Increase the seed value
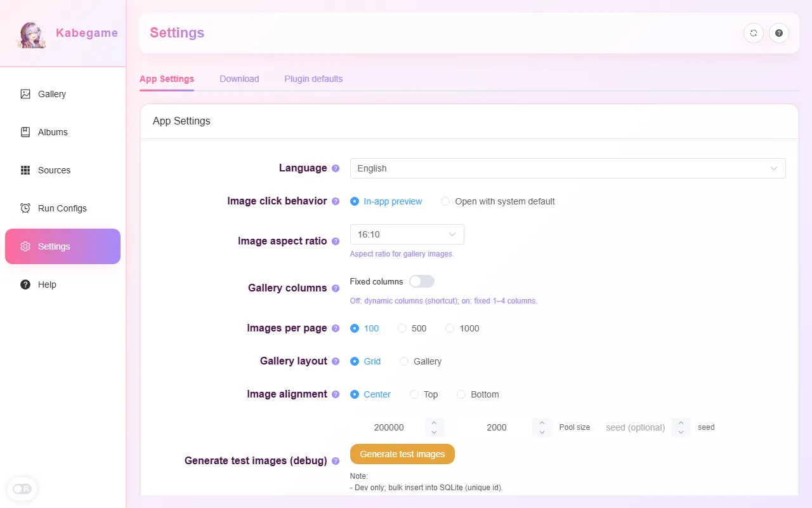Viewport: 812px width, 508px height. coord(681,423)
